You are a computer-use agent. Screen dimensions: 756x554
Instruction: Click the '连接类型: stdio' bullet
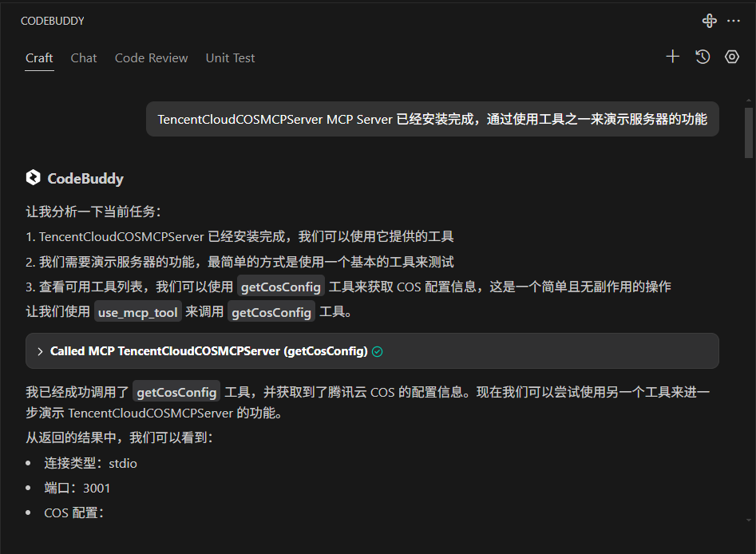pyautogui.click(x=91, y=463)
